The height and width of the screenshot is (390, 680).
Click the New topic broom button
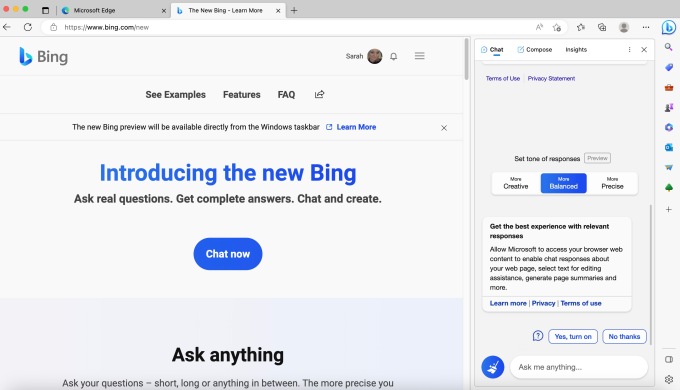pyautogui.click(x=493, y=367)
